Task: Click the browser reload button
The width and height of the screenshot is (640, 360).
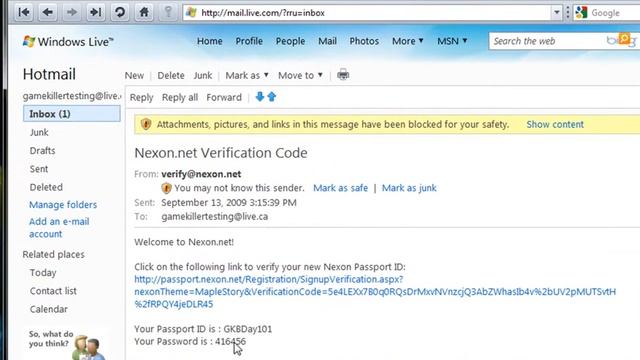Action: tap(120, 12)
